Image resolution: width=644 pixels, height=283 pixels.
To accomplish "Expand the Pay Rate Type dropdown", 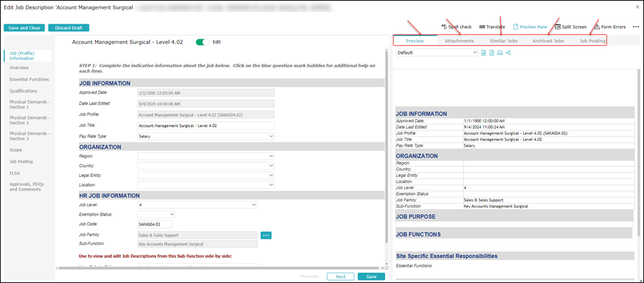I will pyautogui.click(x=206, y=136).
